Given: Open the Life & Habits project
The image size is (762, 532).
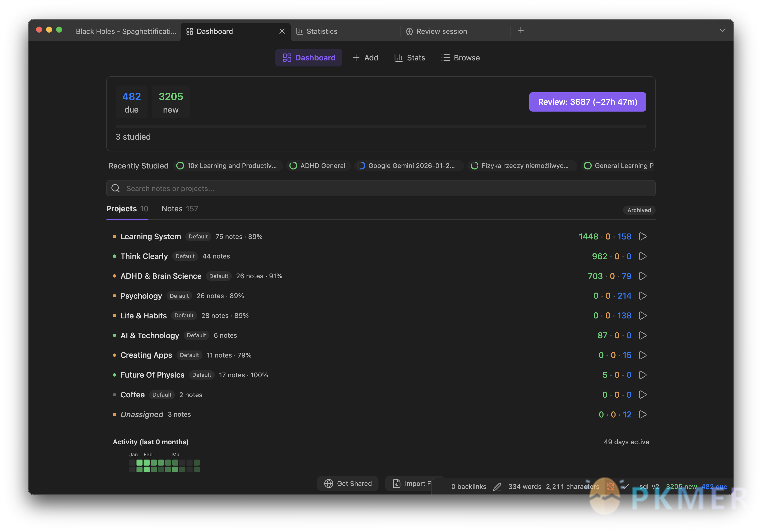Looking at the screenshot, I should coord(143,315).
